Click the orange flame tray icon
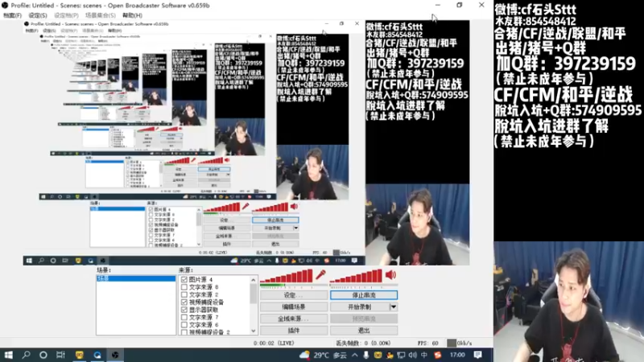644x362 pixels. click(390, 355)
